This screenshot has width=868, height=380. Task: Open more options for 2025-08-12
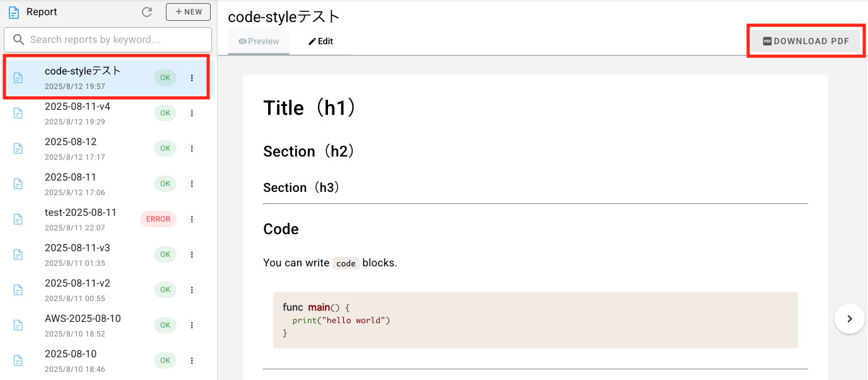[x=192, y=149]
